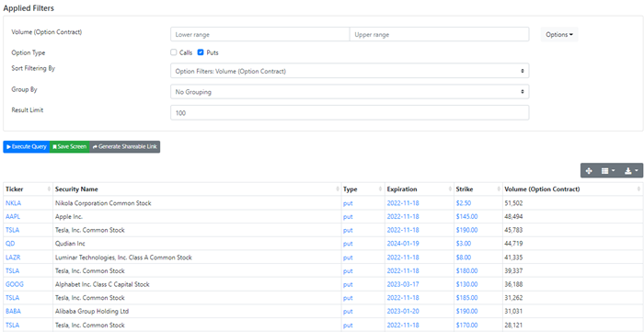644x332 pixels.
Task: Open the QD ticker link
Action: [10, 244]
